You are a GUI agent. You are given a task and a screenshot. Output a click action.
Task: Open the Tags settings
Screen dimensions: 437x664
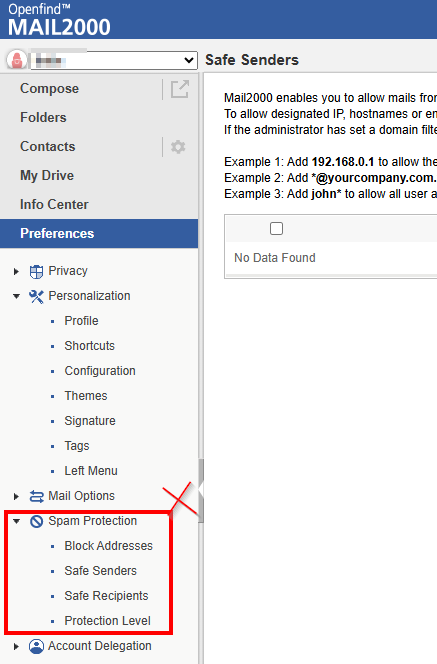point(77,446)
